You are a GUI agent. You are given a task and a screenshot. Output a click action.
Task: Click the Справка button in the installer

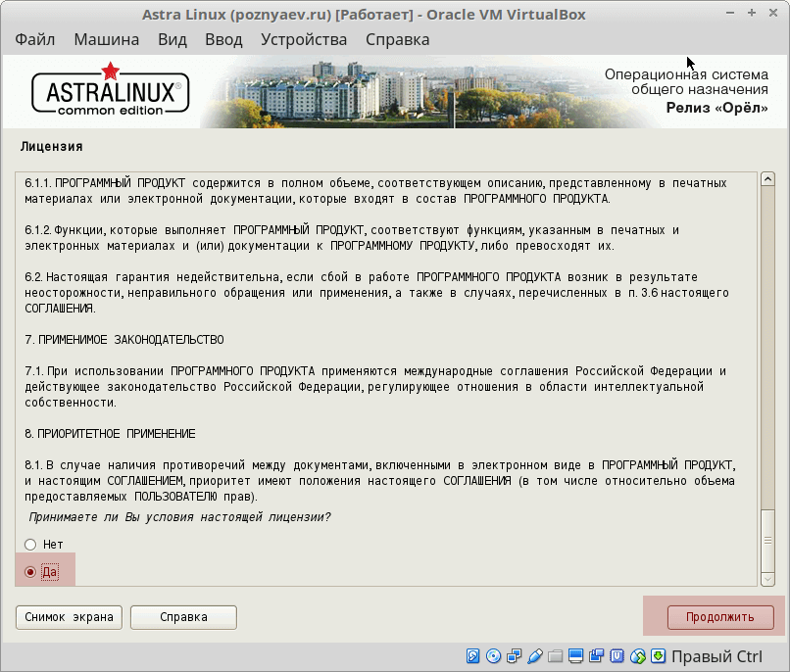(x=183, y=617)
